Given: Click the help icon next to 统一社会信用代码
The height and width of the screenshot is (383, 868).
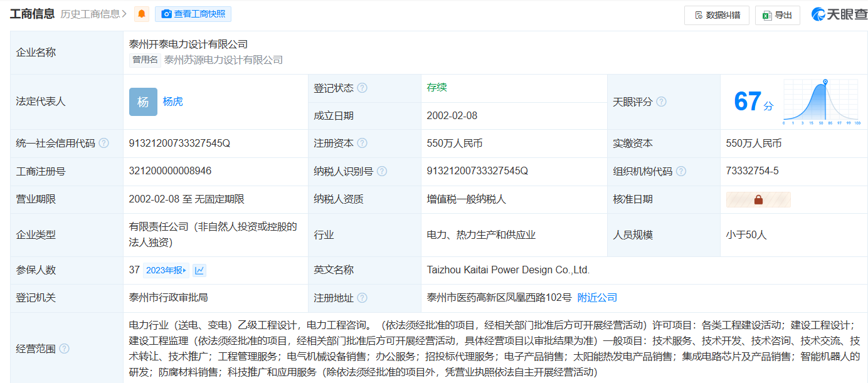Looking at the screenshot, I should pos(103,144).
